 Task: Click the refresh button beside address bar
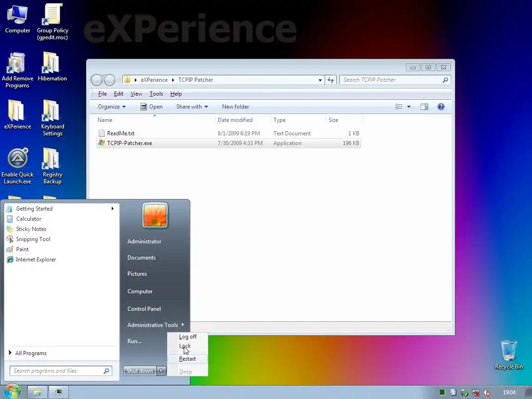click(331, 80)
